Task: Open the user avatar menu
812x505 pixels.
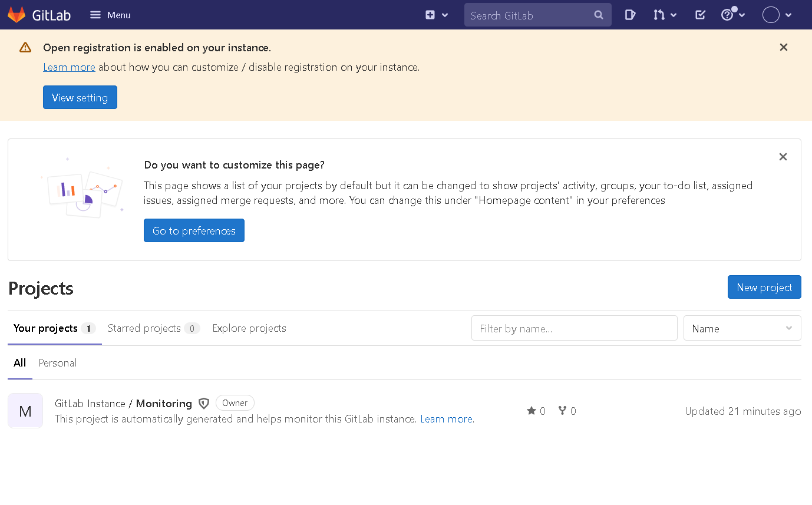Action: pos(777,15)
